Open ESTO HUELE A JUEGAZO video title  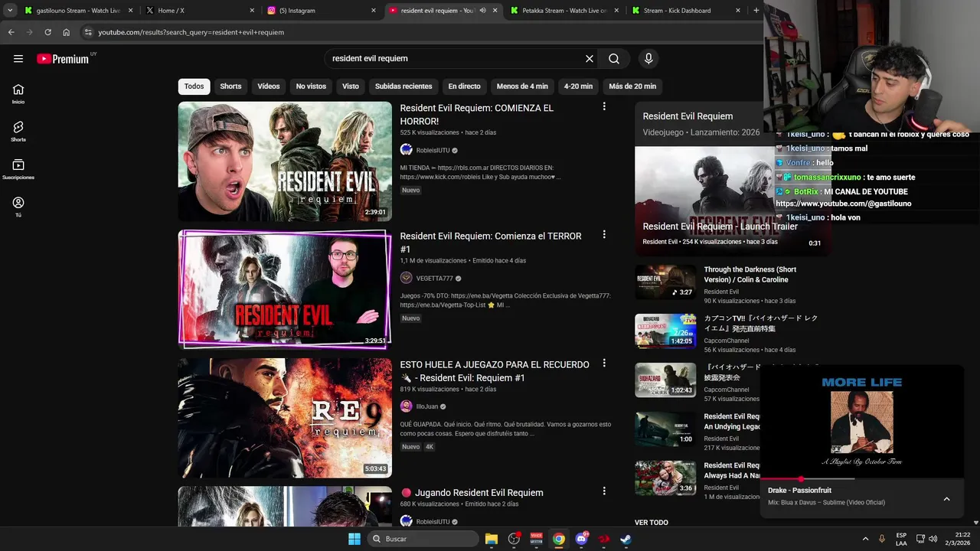tap(495, 371)
